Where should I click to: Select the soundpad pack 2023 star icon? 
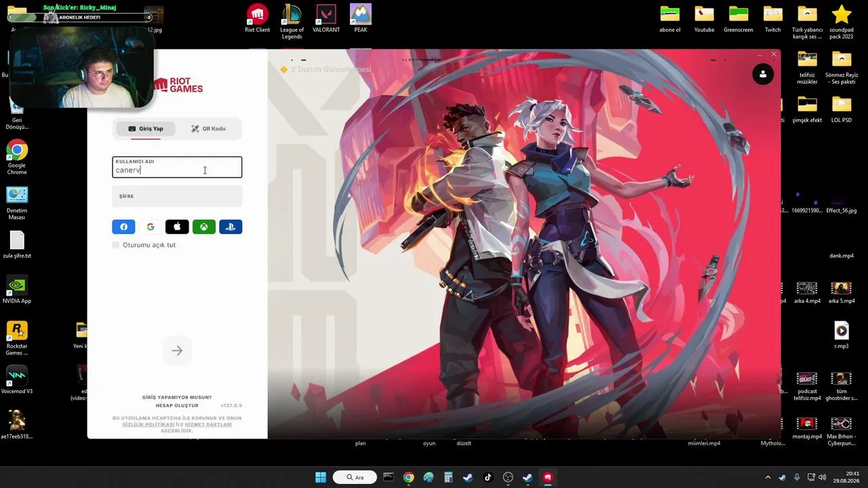842,22
